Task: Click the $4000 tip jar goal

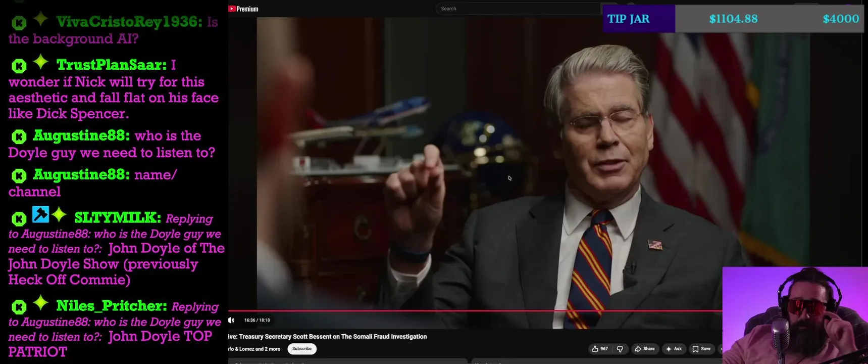Action: click(841, 19)
